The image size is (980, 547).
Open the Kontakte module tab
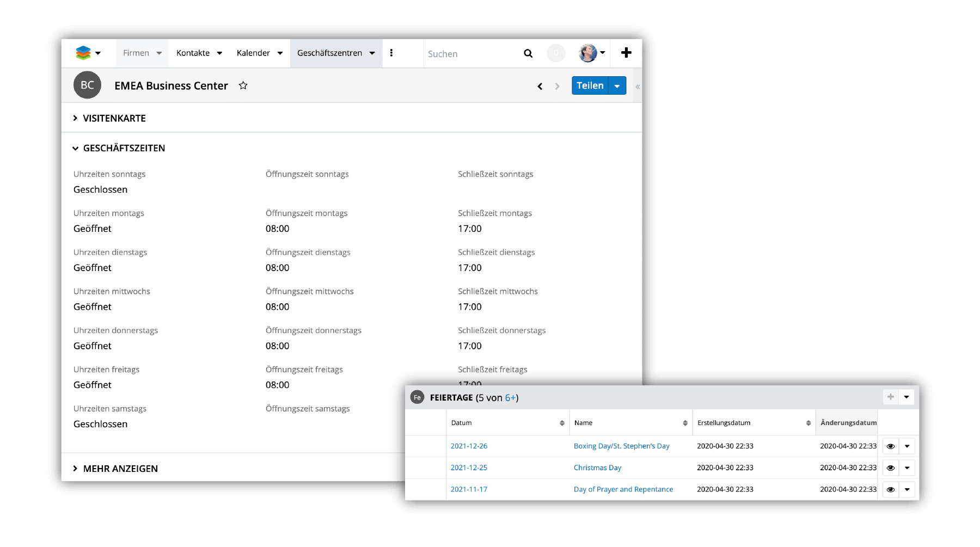(x=193, y=53)
